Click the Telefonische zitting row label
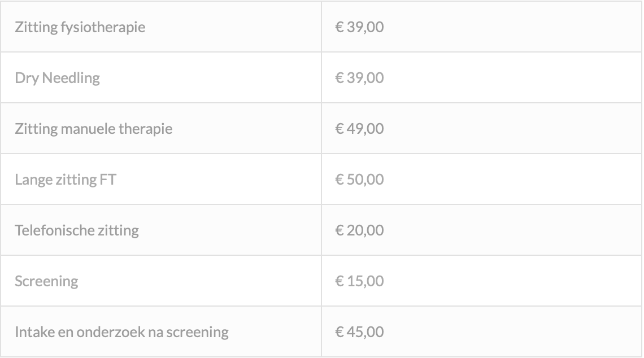 click(x=76, y=230)
